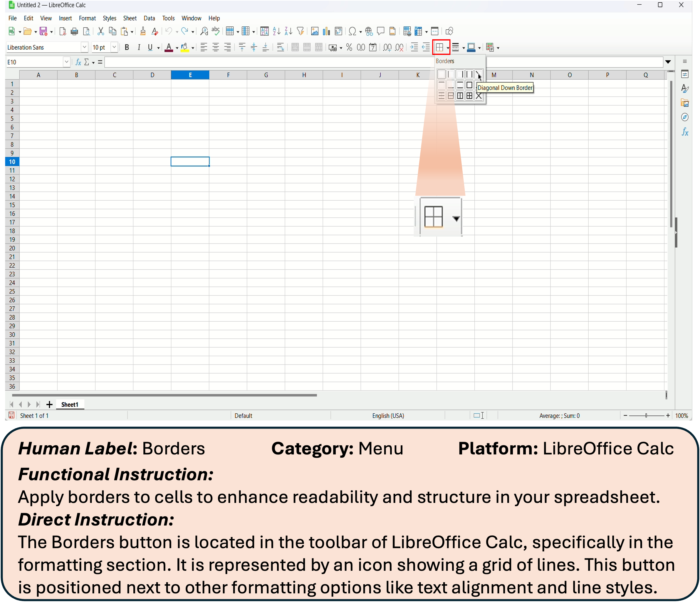The width and height of the screenshot is (700, 611).
Task: Toggle Wrap Text button
Action: click(280, 47)
